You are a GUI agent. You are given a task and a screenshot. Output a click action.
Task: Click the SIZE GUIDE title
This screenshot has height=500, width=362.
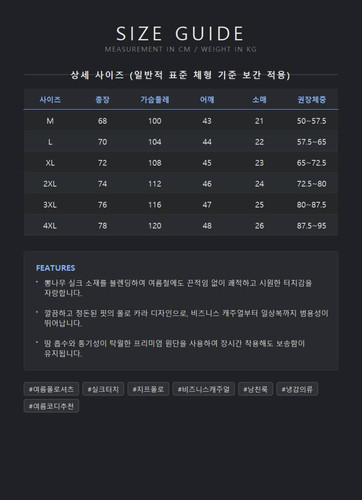(180, 34)
